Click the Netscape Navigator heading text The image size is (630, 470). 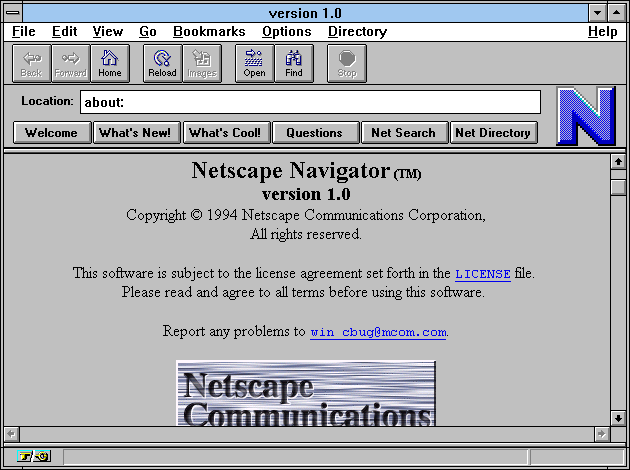click(x=306, y=170)
